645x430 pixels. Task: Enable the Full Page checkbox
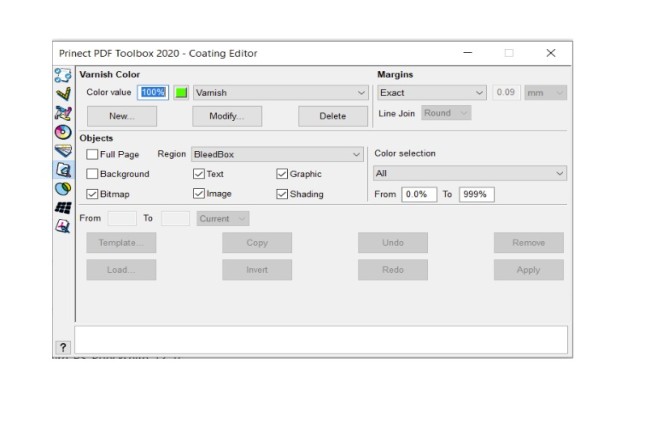pyautogui.click(x=93, y=155)
